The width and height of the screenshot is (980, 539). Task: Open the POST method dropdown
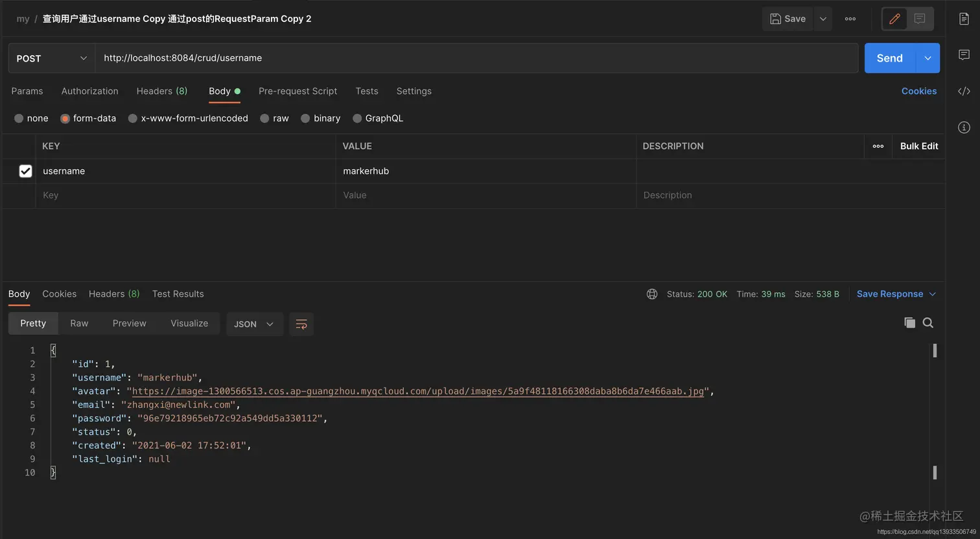coord(52,58)
